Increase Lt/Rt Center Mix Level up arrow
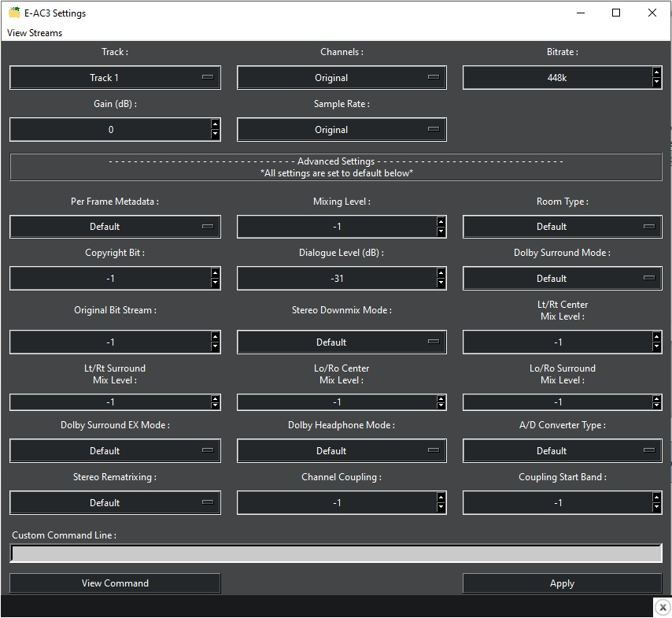Screen dimensions: 672x618 (656, 337)
